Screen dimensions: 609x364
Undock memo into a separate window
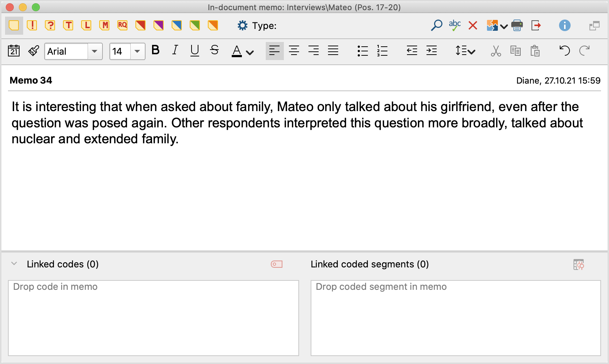coord(594,26)
